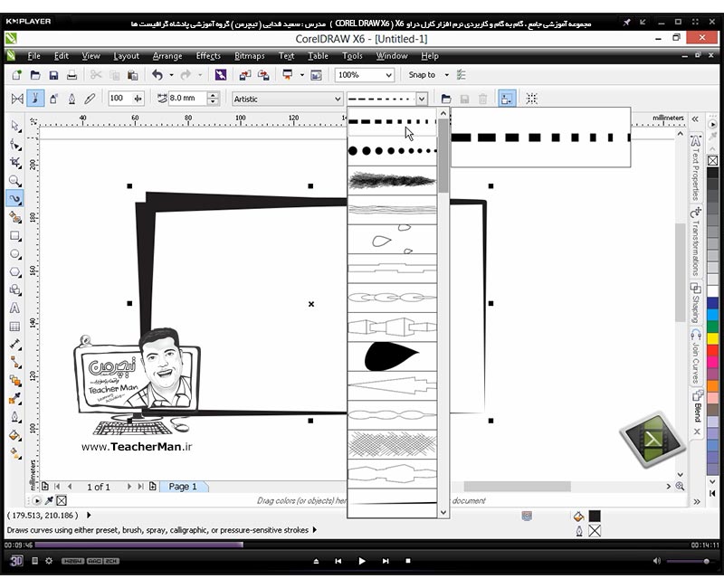The height and width of the screenshot is (588, 724).
Task: Choose the dotted circles brushstroke
Action: coord(392,151)
